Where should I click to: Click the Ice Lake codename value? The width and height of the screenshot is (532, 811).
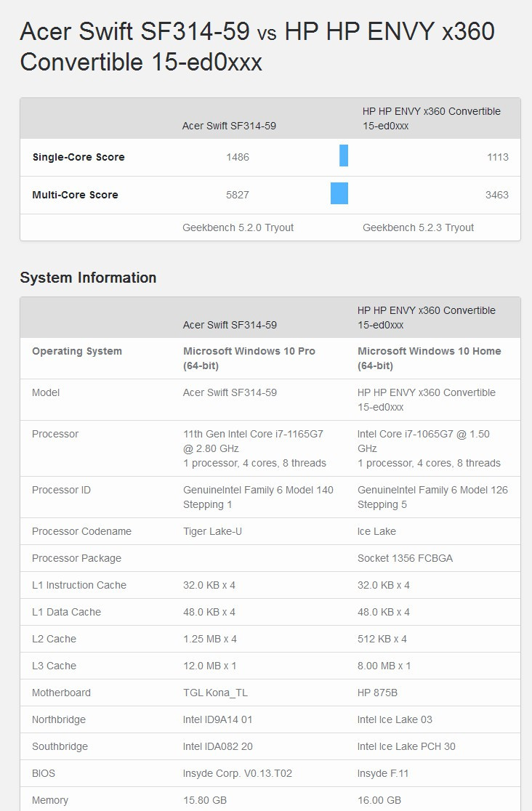click(x=376, y=531)
